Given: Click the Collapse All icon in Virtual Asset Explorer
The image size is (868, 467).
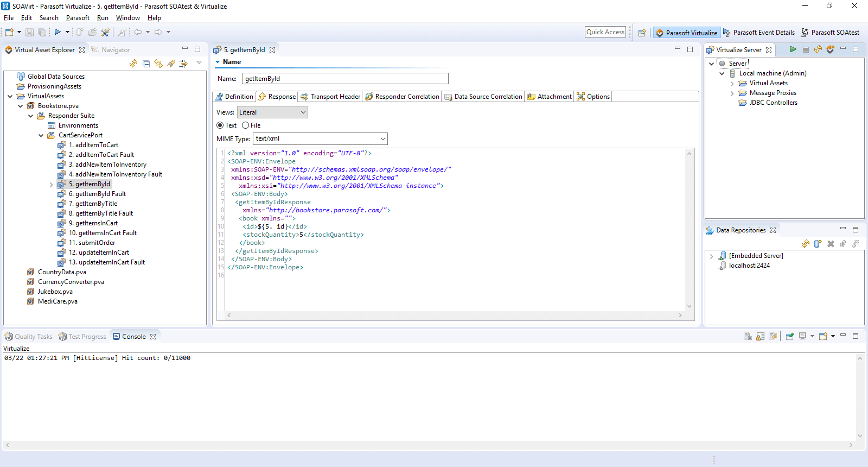Looking at the screenshot, I should [x=146, y=64].
